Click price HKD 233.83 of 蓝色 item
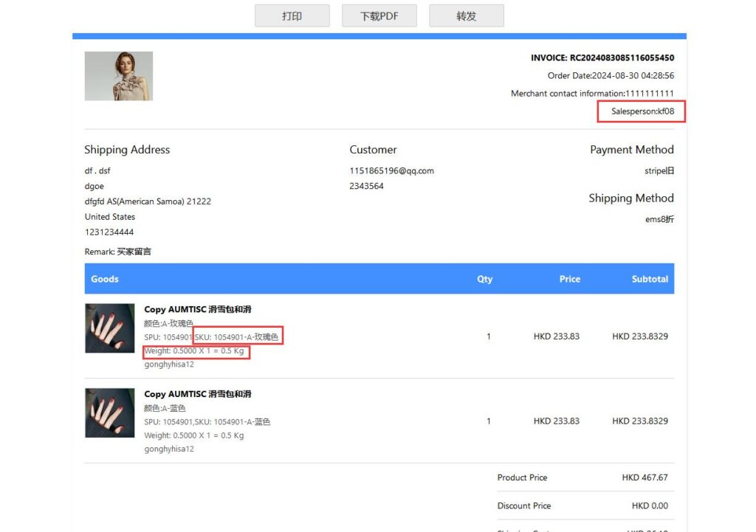756x532 pixels. 557,421
